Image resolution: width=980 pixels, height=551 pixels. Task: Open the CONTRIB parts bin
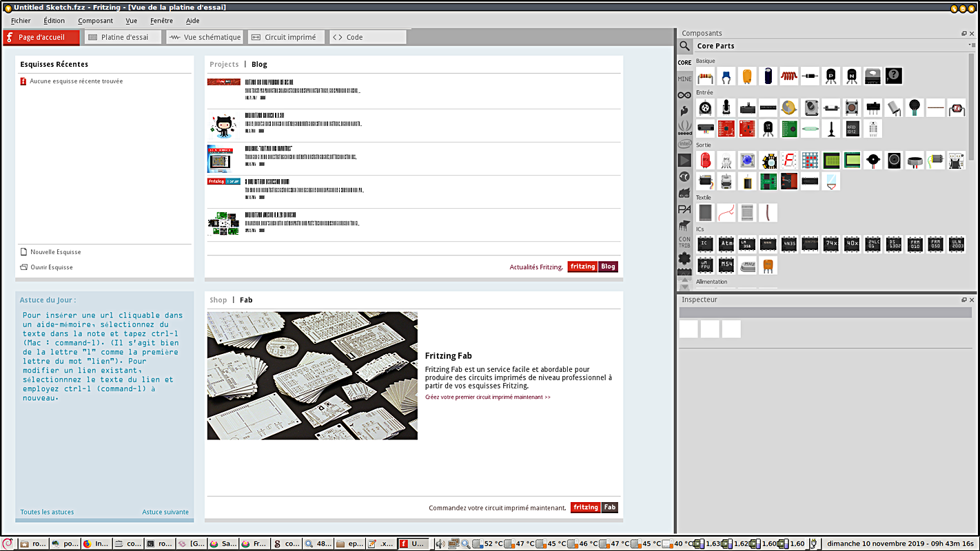coord(684,242)
